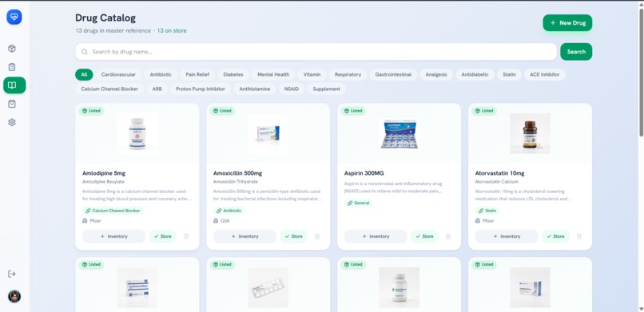Image resolution: width=644 pixels, height=312 pixels.
Task: Delete Amlodipine 5mg with trash icon
Action: click(186, 236)
